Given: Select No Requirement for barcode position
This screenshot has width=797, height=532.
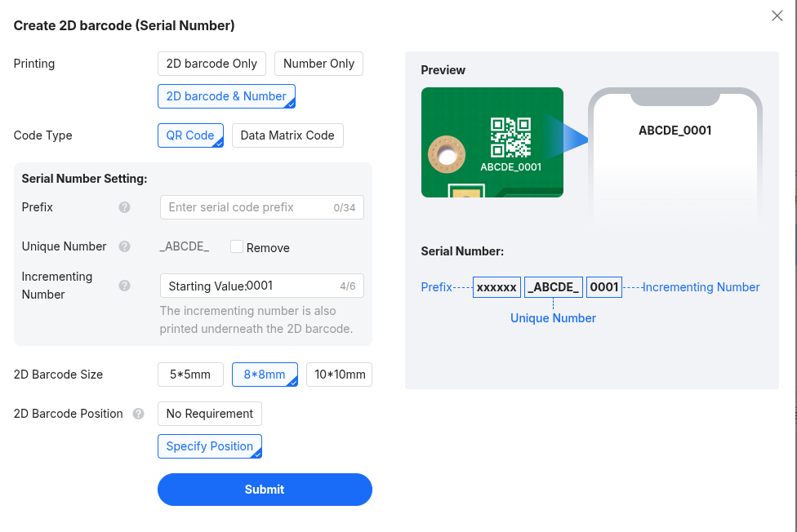Looking at the screenshot, I should [209, 414].
